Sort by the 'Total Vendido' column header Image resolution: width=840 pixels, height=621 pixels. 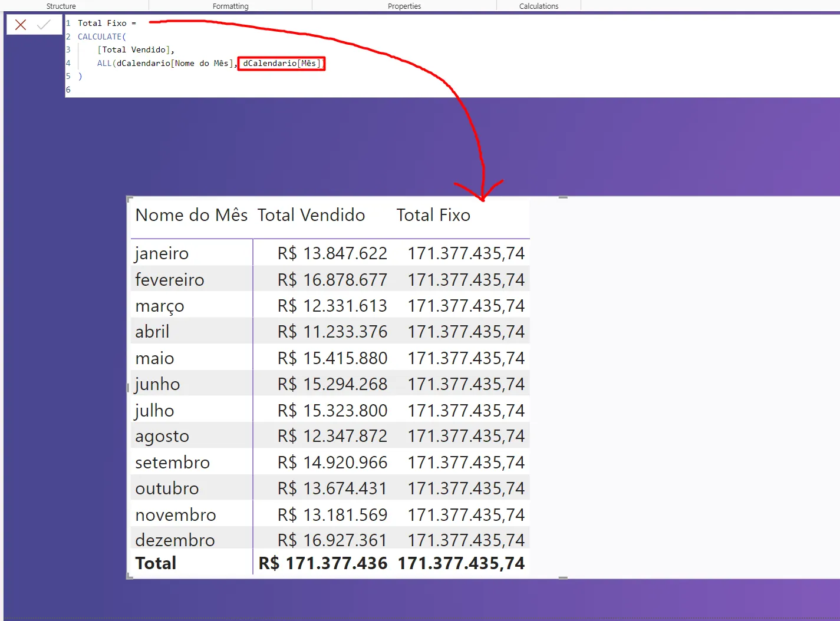(x=311, y=215)
